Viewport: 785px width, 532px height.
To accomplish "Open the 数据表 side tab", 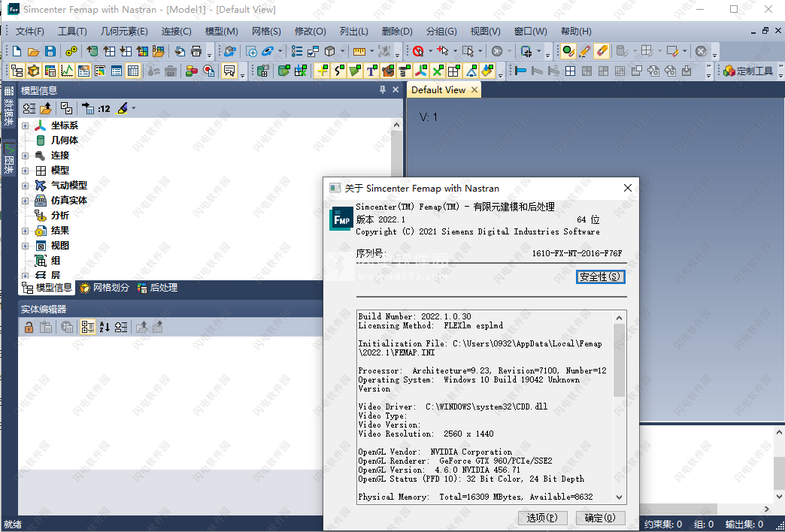I will point(8,107).
